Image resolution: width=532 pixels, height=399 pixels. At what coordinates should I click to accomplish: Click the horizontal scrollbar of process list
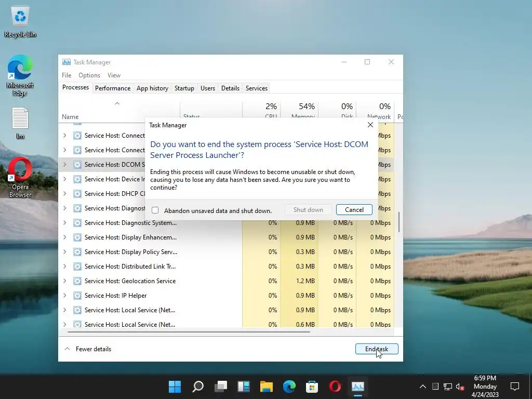click(189, 331)
